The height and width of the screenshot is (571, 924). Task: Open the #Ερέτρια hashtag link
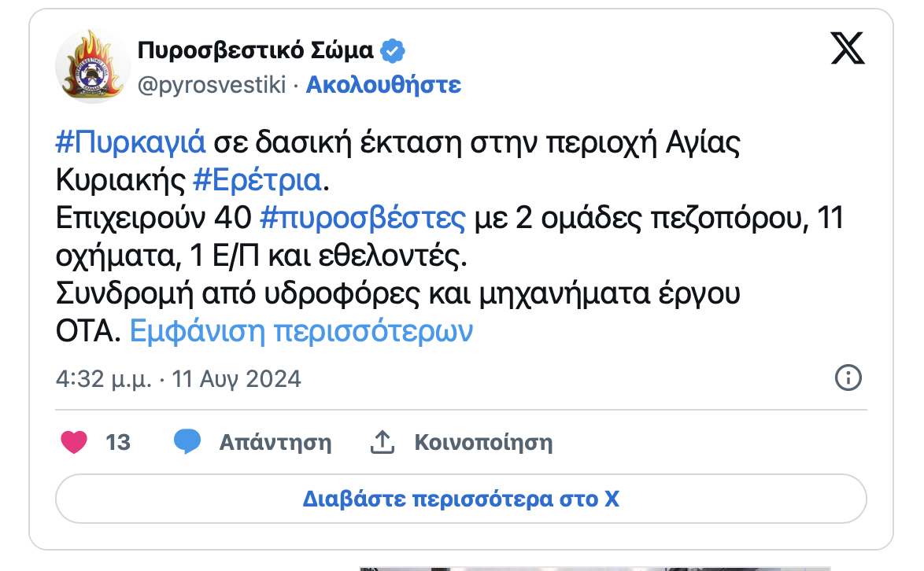pos(258,180)
